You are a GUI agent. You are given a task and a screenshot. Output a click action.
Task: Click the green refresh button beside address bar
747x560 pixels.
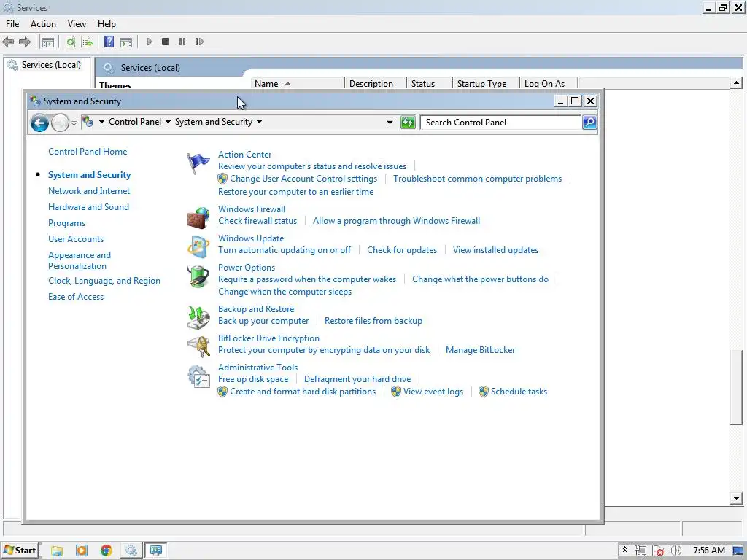[408, 122]
